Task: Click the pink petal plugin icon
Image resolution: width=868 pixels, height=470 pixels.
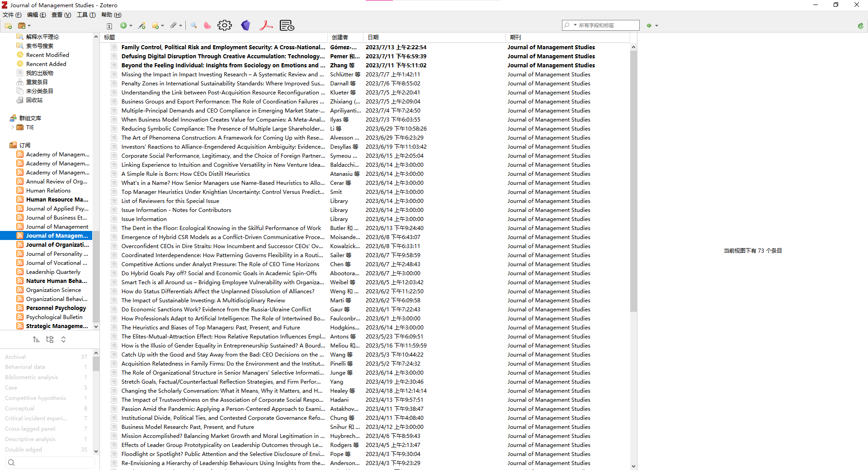Action: (207, 26)
